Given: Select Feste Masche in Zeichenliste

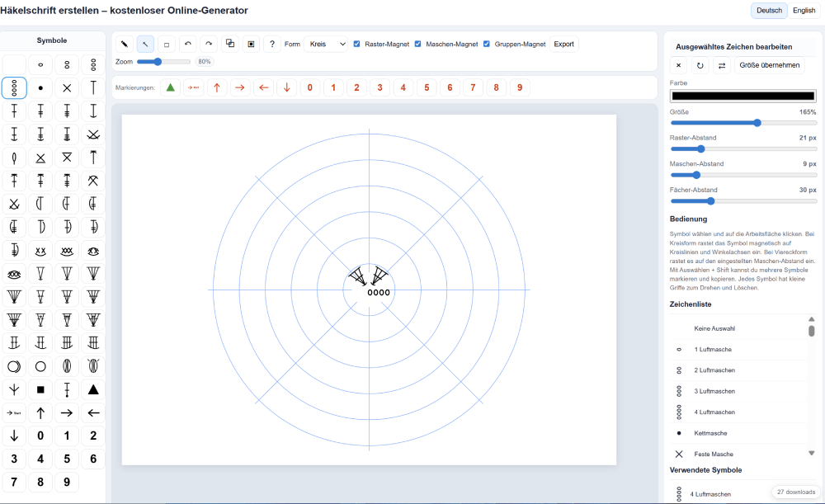Looking at the screenshot, I should tap(738, 454).
